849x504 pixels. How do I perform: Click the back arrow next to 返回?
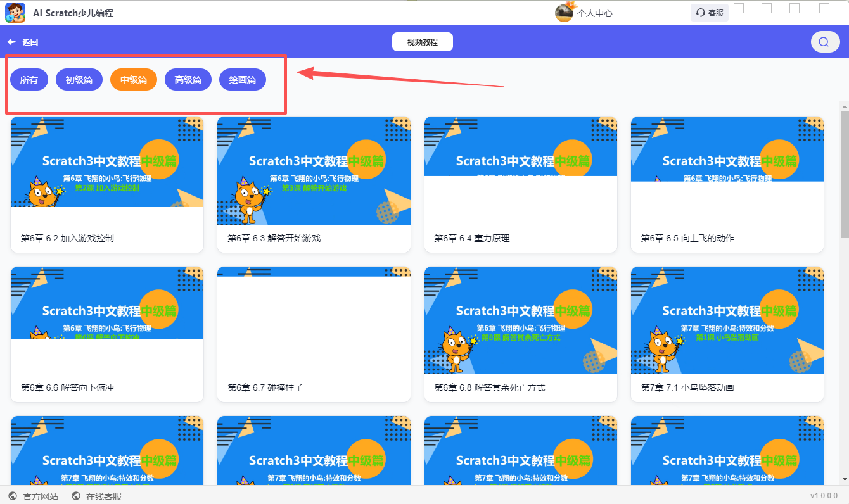click(11, 42)
